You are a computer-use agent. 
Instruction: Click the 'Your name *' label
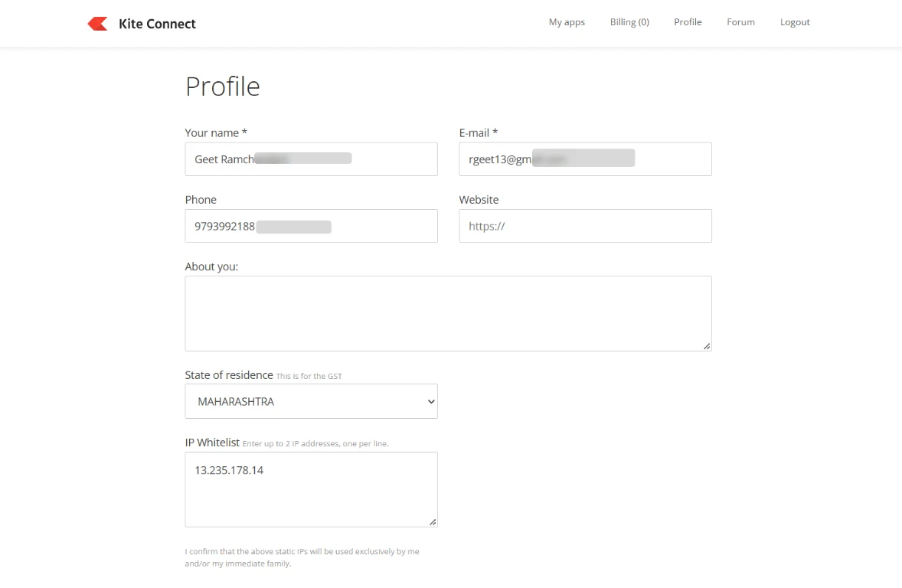click(x=216, y=133)
